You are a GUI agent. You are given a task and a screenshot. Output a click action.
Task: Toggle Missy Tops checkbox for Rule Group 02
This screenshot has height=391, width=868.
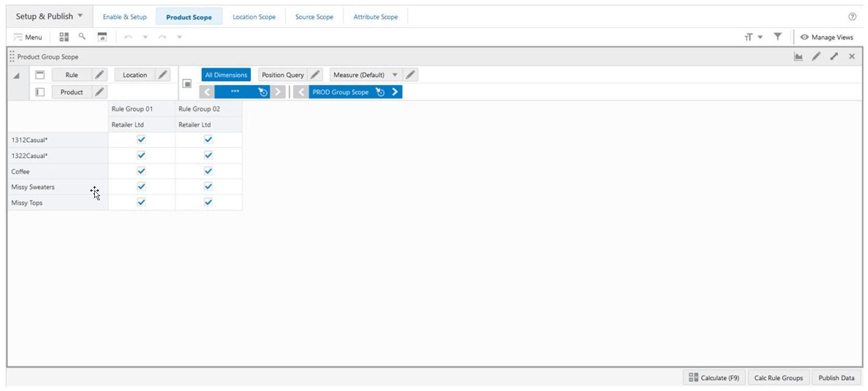click(208, 202)
